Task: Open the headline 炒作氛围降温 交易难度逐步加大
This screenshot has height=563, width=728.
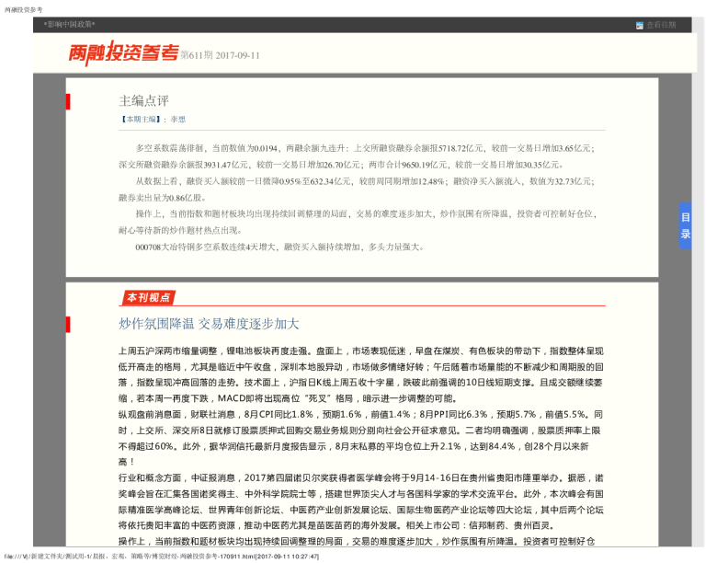Action: (209, 324)
